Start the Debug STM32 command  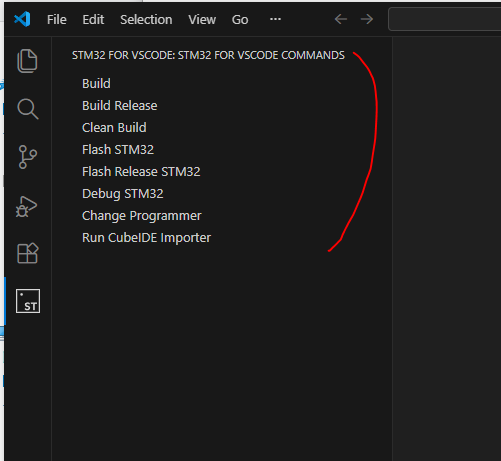pyautogui.click(x=123, y=193)
